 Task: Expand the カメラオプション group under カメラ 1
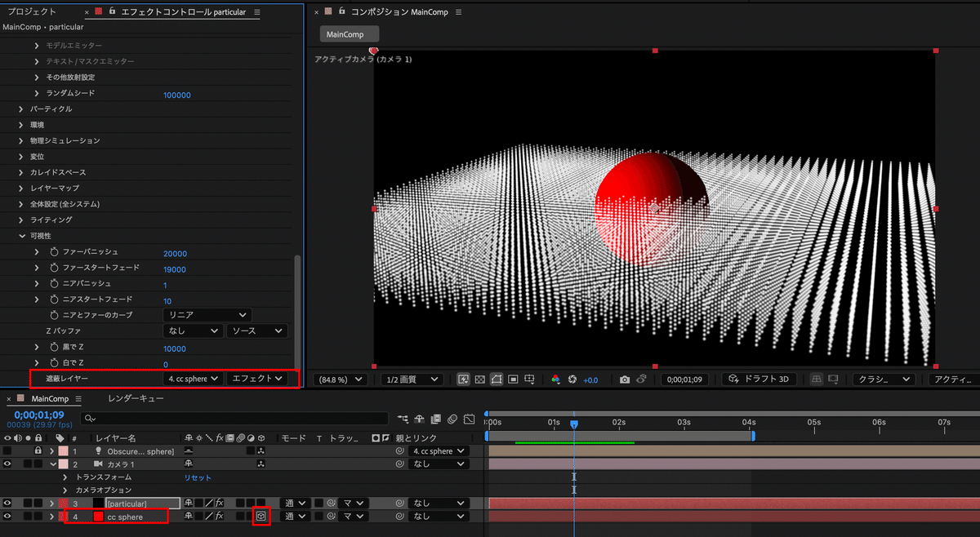(65, 490)
